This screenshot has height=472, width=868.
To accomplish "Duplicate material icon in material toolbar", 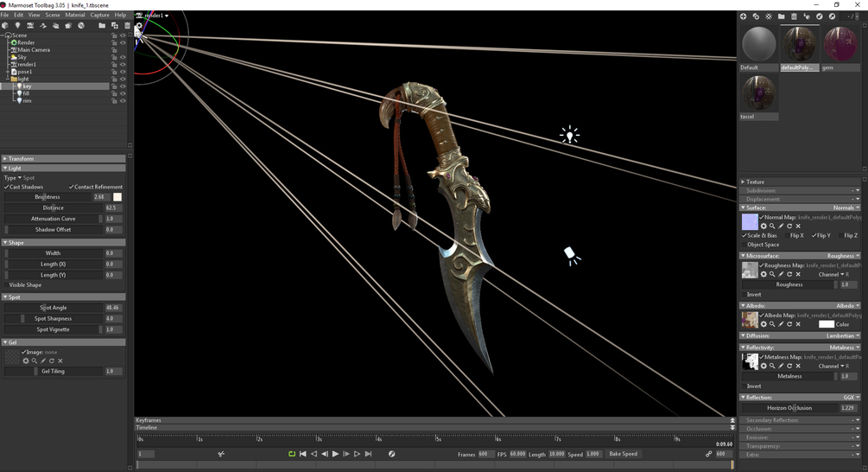I will pyautogui.click(x=757, y=16).
